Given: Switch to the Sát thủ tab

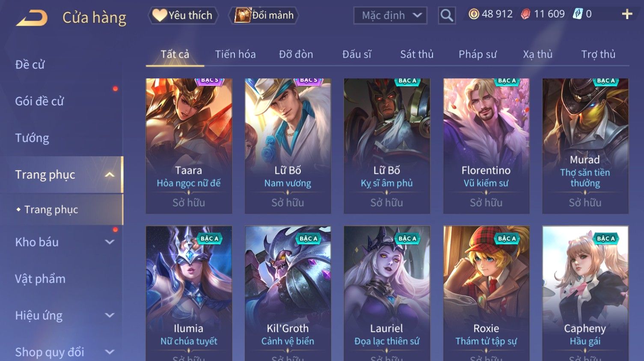Looking at the screenshot, I should [417, 54].
